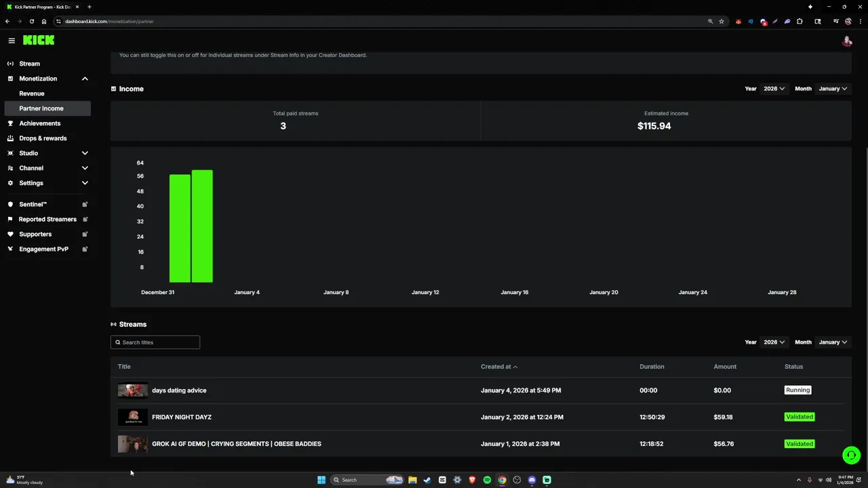Open Chrome three-dot menu

pos(861,21)
